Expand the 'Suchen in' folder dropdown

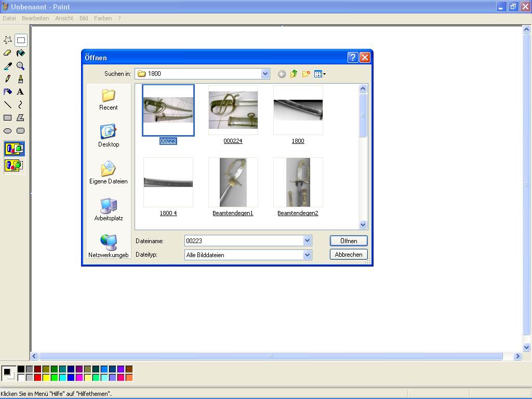265,74
